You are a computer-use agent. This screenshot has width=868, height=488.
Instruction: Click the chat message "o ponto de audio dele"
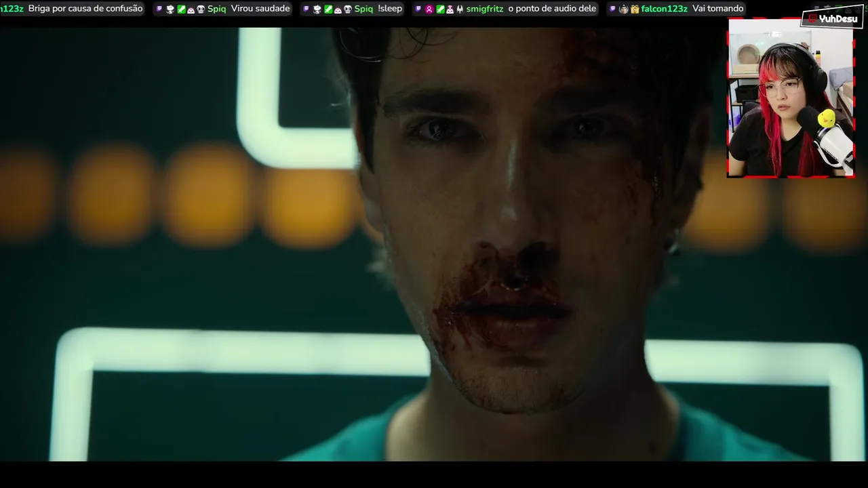552,9
